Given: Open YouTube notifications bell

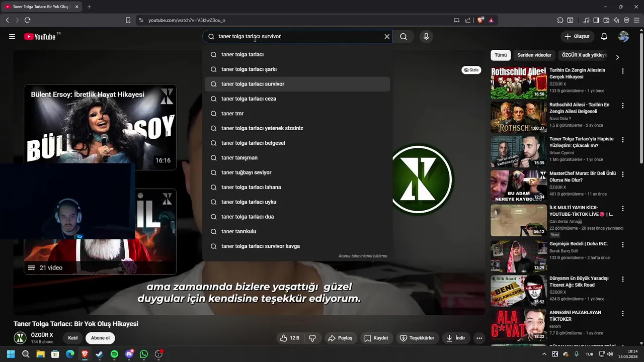Looking at the screenshot, I should pyautogui.click(x=604, y=37).
